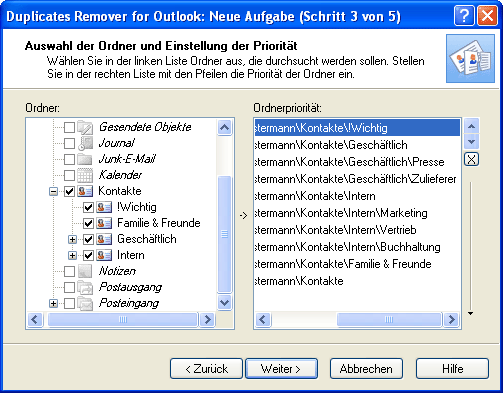The height and width of the screenshot is (393, 503).
Task: Click the Geschäftlich contact-card icon
Action: pos(104,239)
